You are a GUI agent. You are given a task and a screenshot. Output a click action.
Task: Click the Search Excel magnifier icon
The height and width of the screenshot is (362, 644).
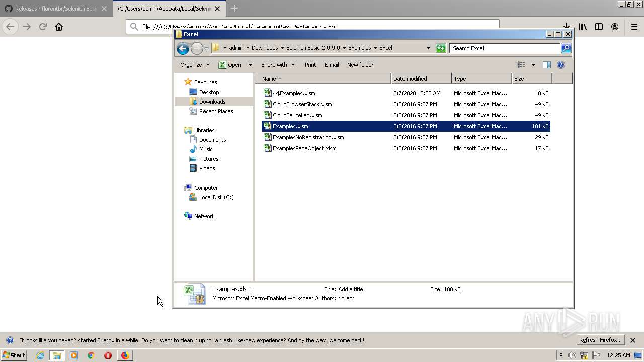(x=566, y=48)
